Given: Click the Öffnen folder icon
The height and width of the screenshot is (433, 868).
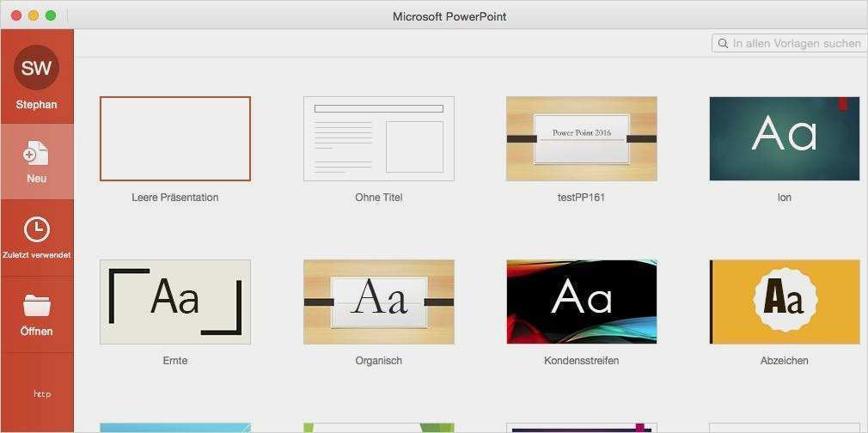Looking at the screenshot, I should click(x=36, y=305).
